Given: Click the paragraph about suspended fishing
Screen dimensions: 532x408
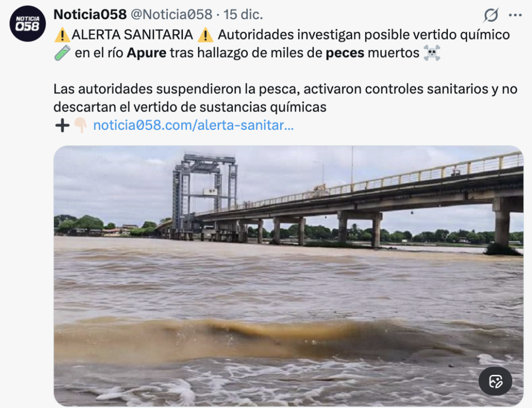Looking at the screenshot, I should [x=285, y=98].
